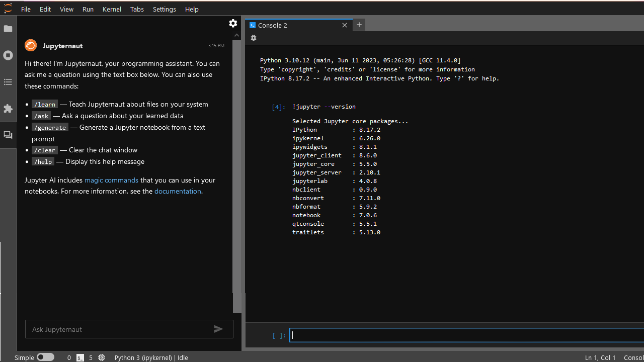This screenshot has height=362, width=644.
Task: Click the /ask command text
Action: click(x=41, y=116)
